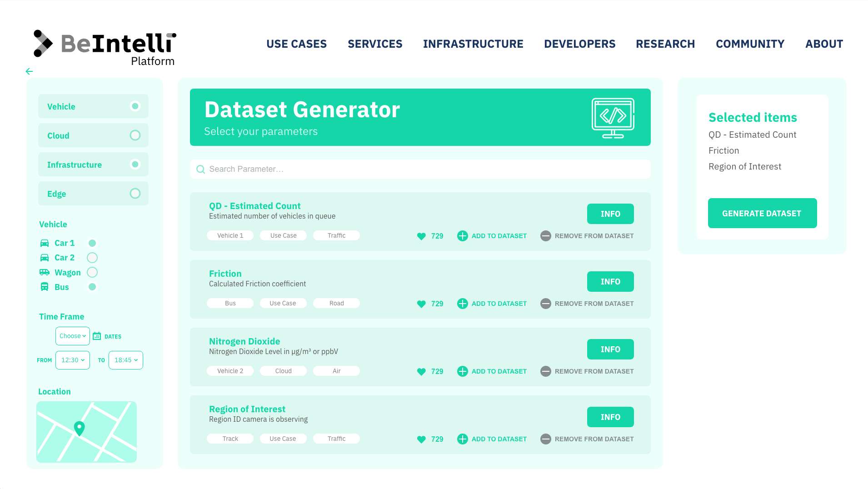Click the back arrow icon below the logo
868x489 pixels.
tap(29, 71)
